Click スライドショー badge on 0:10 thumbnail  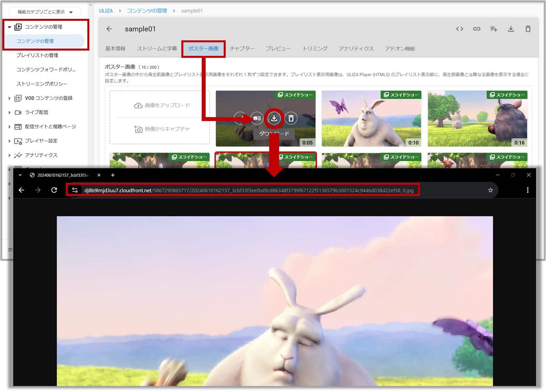pos(401,95)
